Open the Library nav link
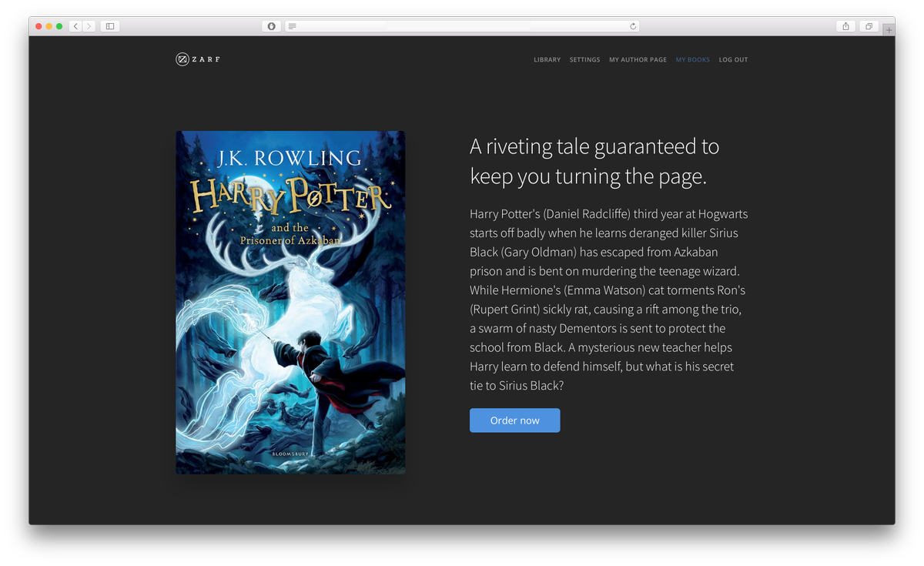 click(x=547, y=59)
